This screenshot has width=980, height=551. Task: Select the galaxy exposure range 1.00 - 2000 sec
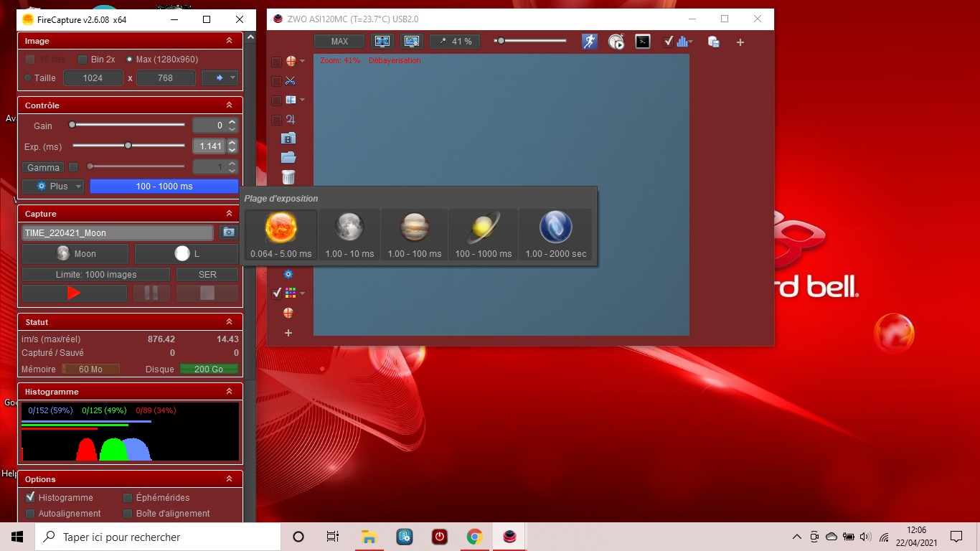(x=556, y=237)
